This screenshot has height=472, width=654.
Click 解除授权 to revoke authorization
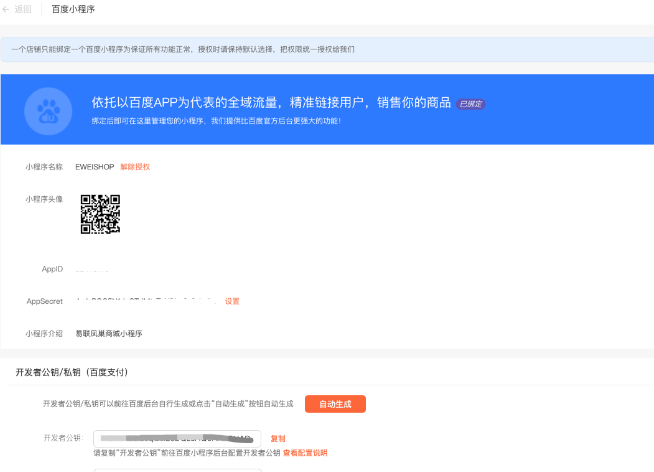coord(135,167)
